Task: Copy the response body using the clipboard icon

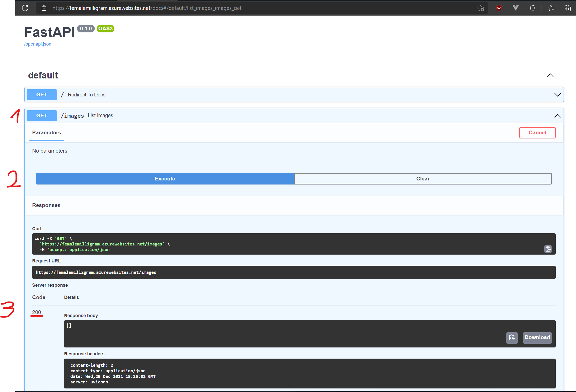Action: coord(512,338)
